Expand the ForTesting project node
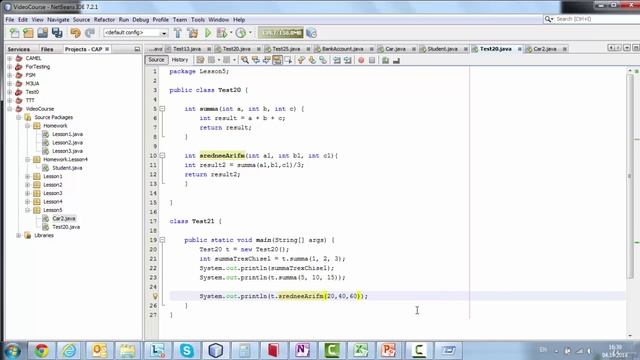 click(10, 67)
